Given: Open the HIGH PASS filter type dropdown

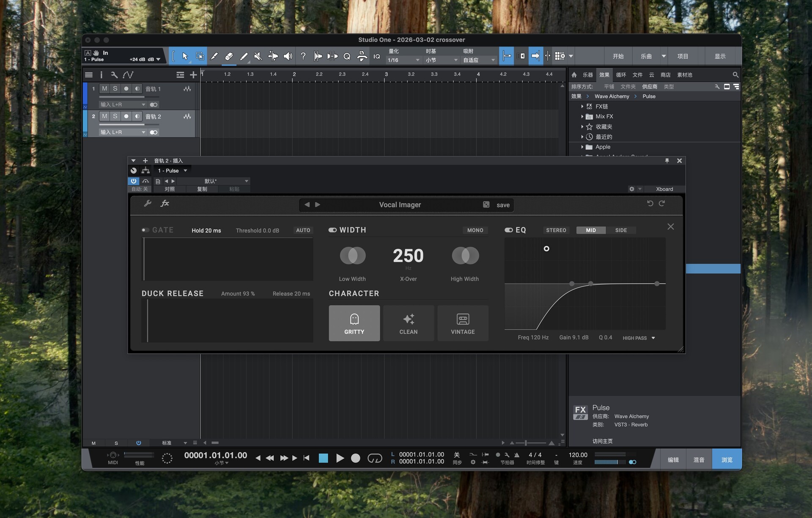Looking at the screenshot, I should 639,338.
